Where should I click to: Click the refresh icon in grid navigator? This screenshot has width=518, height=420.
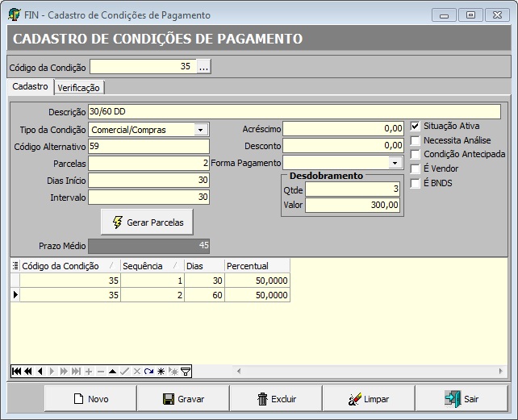[148, 371]
